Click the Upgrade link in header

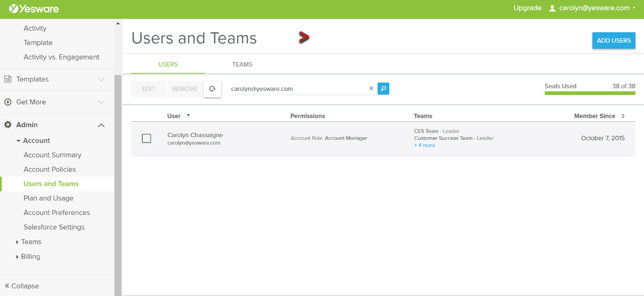(528, 8)
